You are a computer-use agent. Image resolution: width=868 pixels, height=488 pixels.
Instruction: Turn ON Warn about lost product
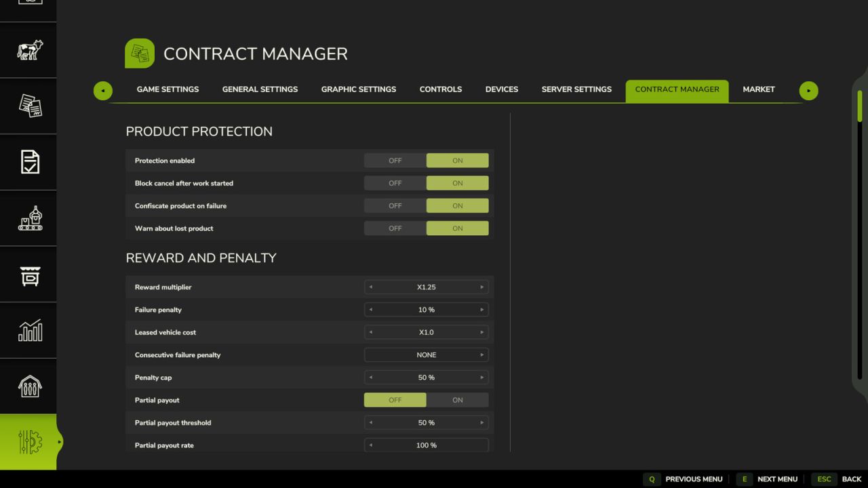coord(458,228)
